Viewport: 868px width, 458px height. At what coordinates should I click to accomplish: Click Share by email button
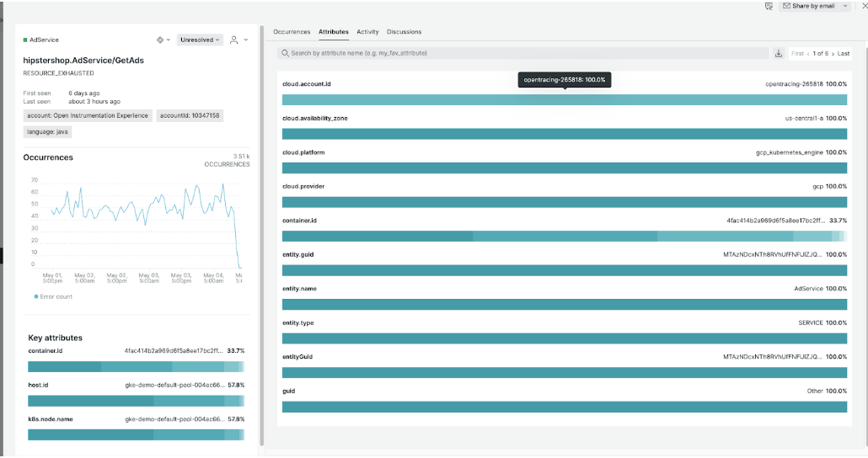click(809, 6)
